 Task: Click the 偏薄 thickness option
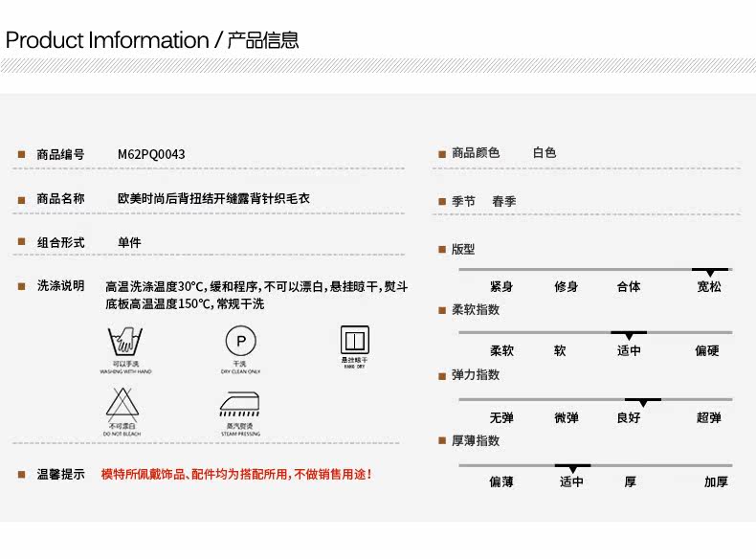tap(501, 481)
